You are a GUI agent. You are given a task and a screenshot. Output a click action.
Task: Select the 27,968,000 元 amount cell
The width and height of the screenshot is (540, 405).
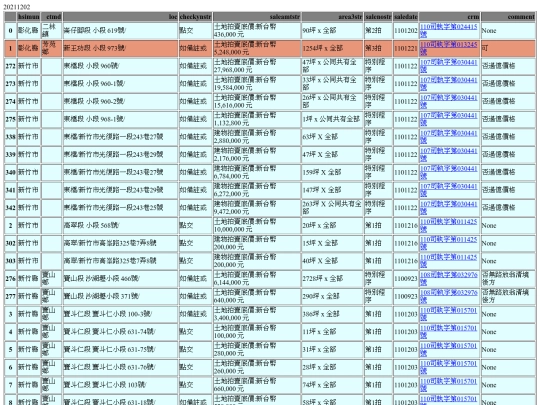(x=257, y=66)
